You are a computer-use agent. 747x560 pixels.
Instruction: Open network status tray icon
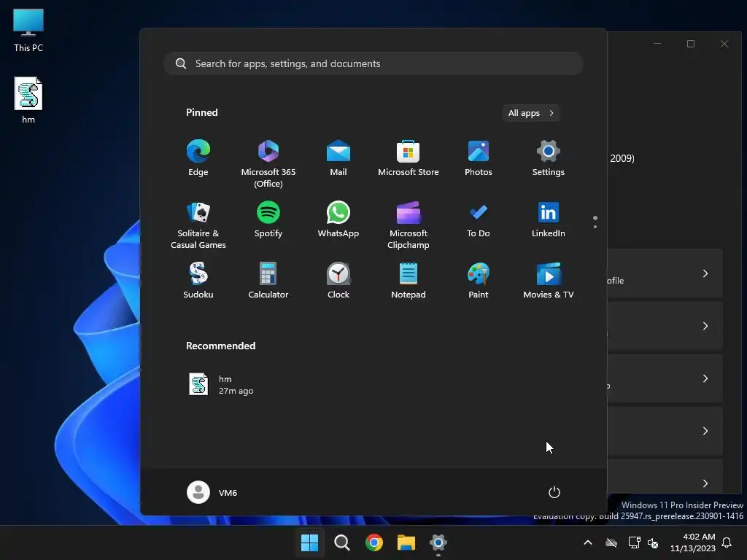tap(634, 542)
